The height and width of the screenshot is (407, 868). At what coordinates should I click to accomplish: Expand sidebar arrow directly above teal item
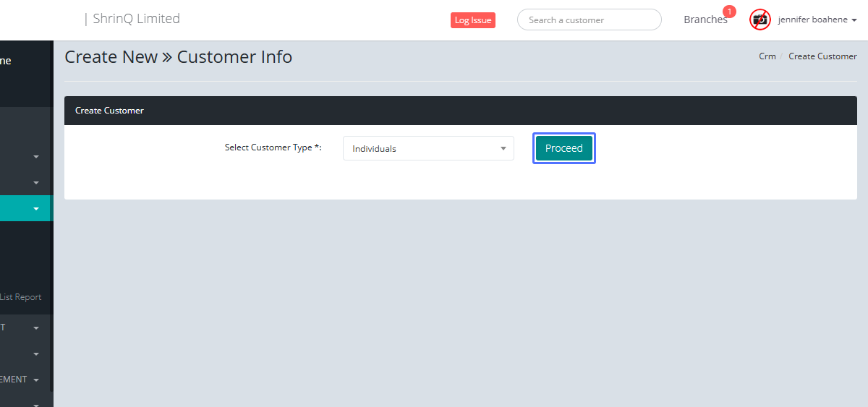click(36, 182)
